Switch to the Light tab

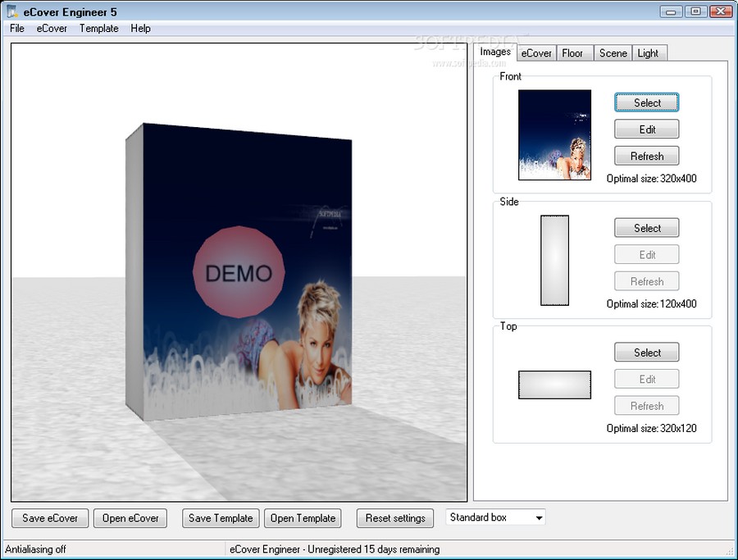pyautogui.click(x=648, y=53)
